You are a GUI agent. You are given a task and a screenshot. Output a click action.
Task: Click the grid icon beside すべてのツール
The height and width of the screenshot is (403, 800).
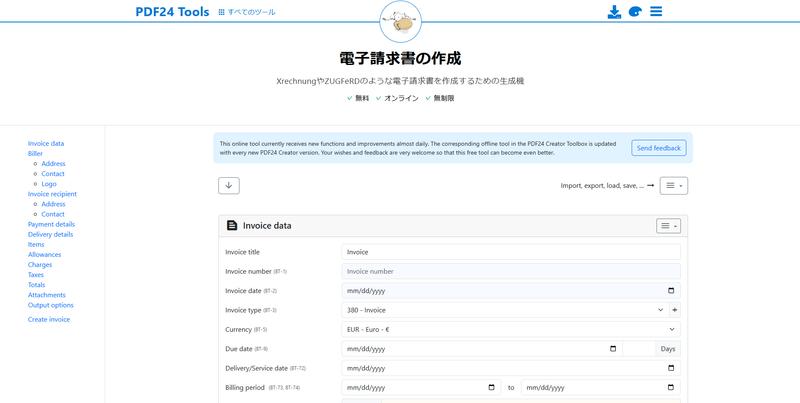click(x=221, y=12)
